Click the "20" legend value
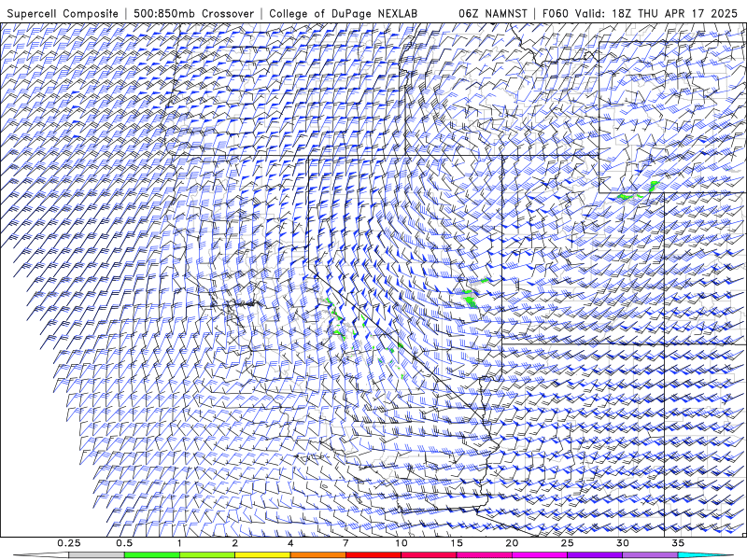Screen dimensions: 747x560 click(x=512, y=543)
